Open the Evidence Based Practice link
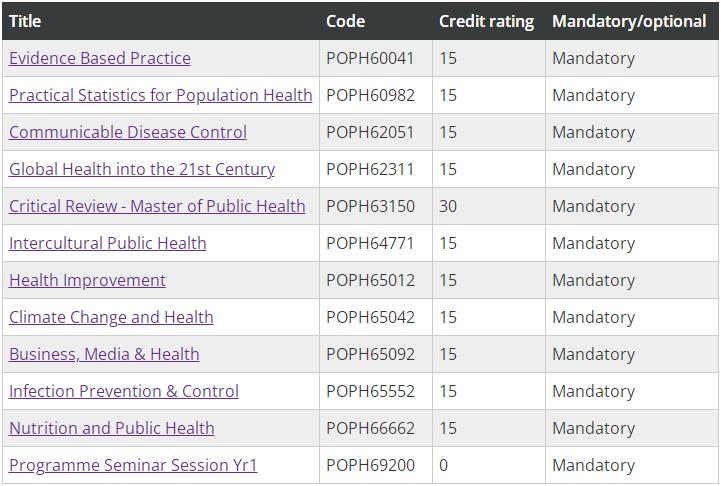The height and width of the screenshot is (486, 721). point(100,58)
